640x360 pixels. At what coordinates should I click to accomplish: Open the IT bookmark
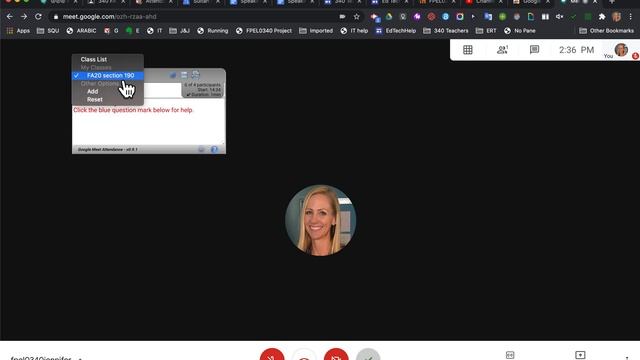coord(155,31)
